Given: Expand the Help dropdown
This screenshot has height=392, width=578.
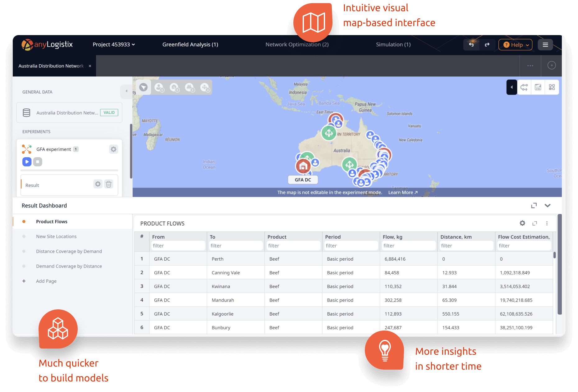Looking at the screenshot, I should [x=515, y=45].
